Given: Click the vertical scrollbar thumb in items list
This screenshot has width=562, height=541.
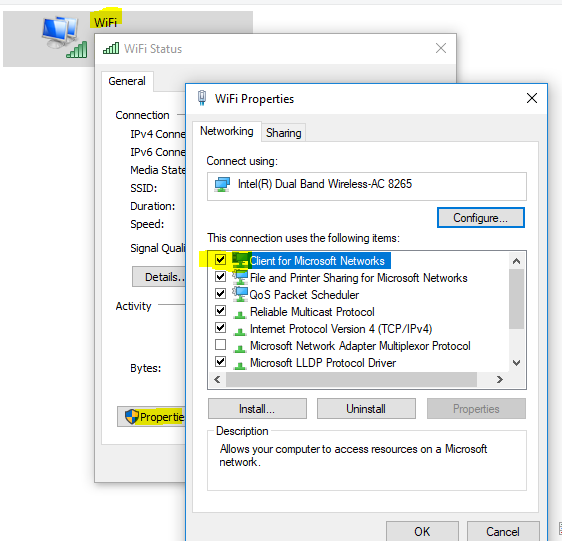Looking at the screenshot, I should (x=516, y=299).
